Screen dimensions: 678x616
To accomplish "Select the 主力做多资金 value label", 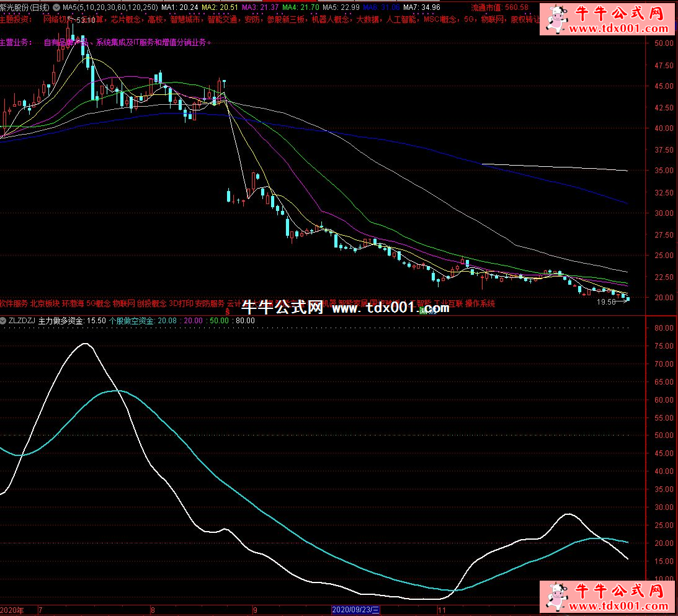I will tap(73, 321).
